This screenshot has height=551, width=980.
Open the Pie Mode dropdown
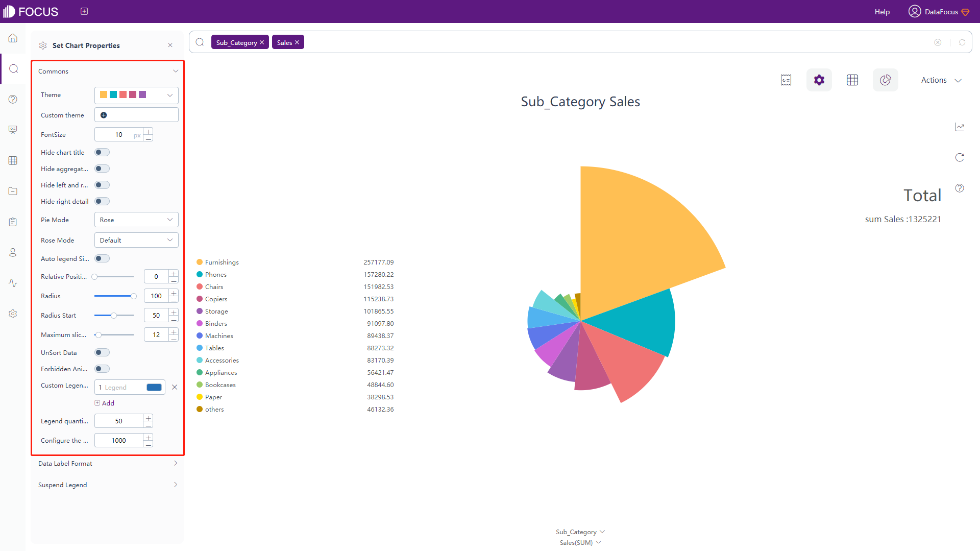136,220
